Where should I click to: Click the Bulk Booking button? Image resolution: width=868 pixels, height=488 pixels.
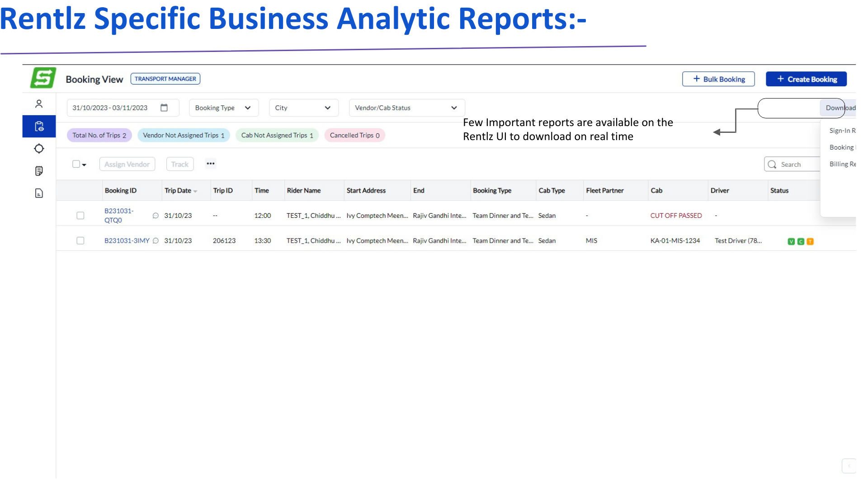click(x=718, y=79)
